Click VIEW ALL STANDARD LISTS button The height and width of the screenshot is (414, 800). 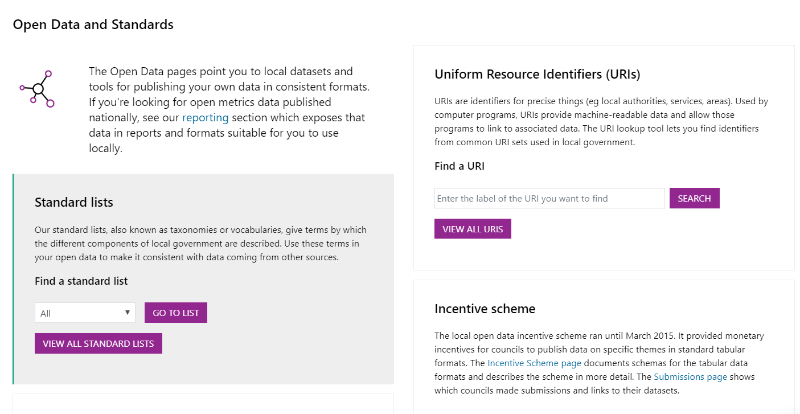pyautogui.click(x=98, y=344)
